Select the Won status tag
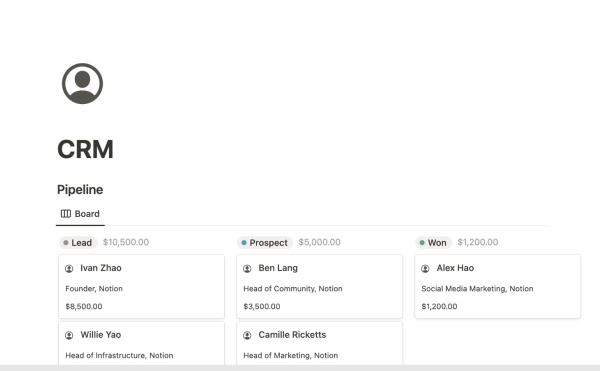The image size is (600, 371). pos(434,242)
